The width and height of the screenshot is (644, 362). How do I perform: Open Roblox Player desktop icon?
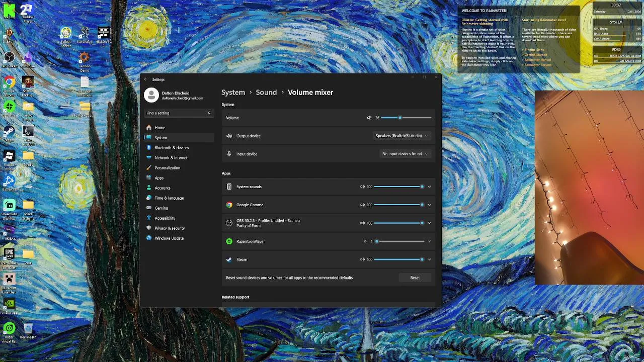[x=28, y=13]
